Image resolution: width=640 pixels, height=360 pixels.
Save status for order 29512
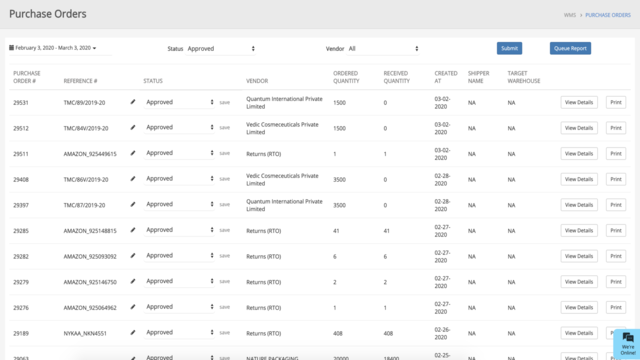(224, 128)
